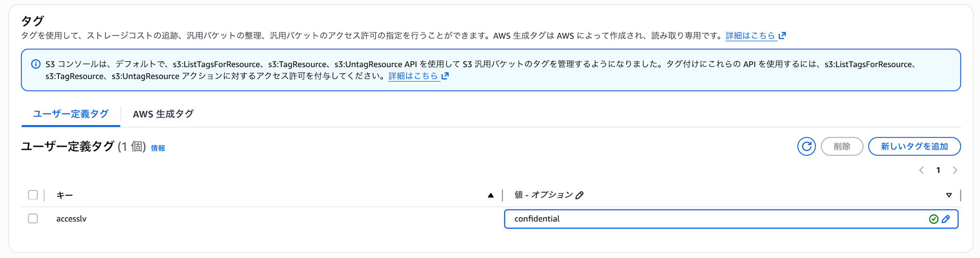Click the pencil edit icon in the confidential value field
The height and width of the screenshot is (258, 980).
pos(946,219)
